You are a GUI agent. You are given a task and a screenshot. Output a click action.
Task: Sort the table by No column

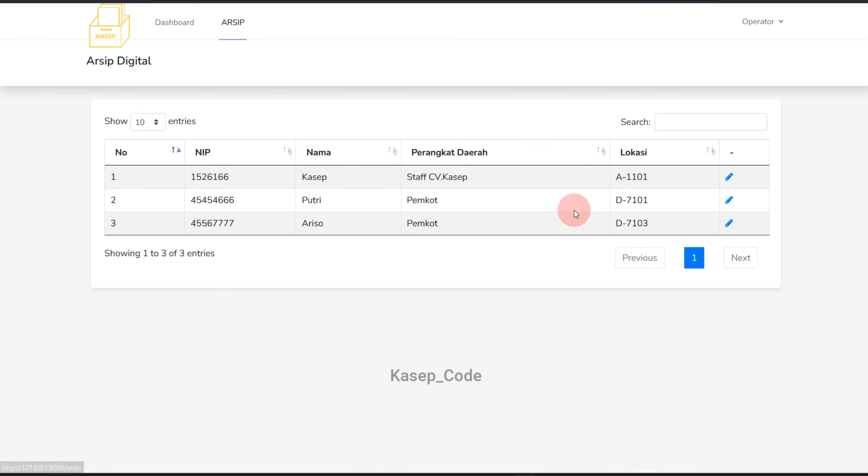coord(145,152)
